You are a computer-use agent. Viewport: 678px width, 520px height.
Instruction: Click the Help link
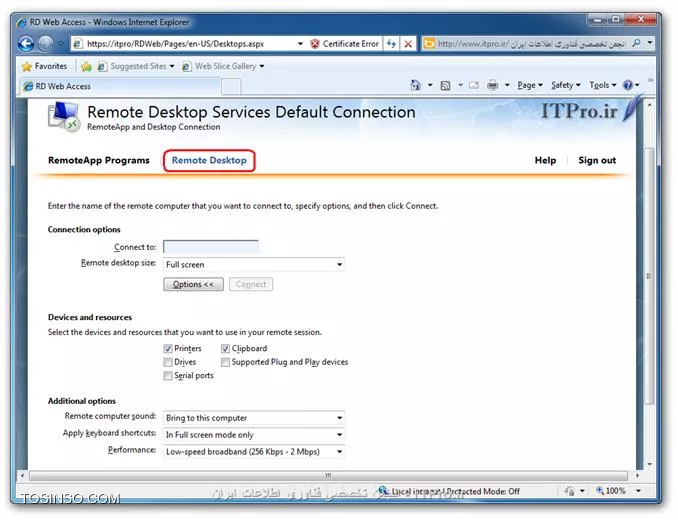tap(545, 160)
